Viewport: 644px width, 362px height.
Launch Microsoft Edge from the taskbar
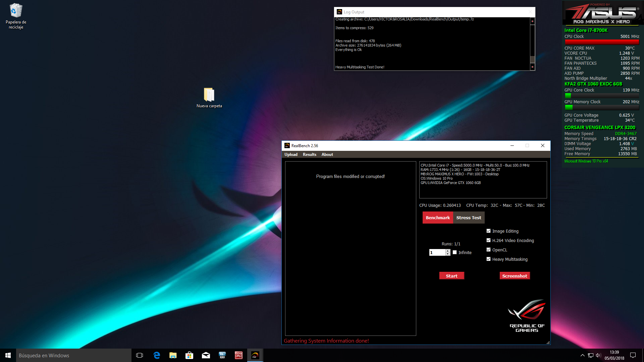pyautogui.click(x=156, y=355)
